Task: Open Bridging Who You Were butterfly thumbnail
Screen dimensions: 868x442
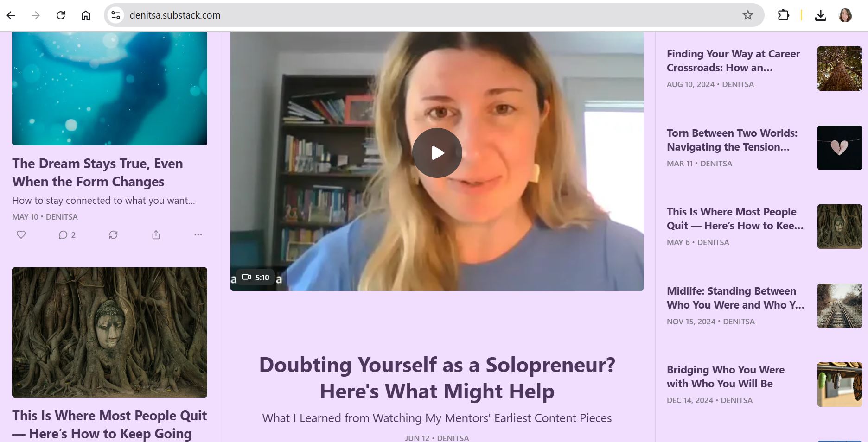Action: (839, 385)
